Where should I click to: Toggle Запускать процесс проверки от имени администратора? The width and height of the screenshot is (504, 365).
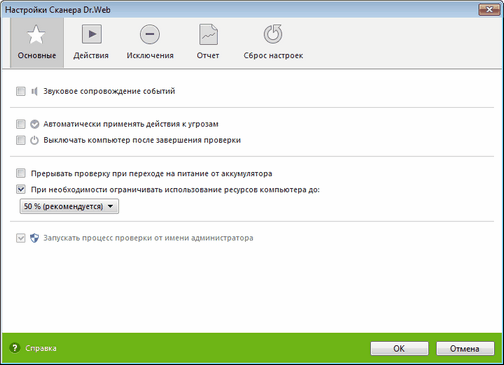(21, 238)
